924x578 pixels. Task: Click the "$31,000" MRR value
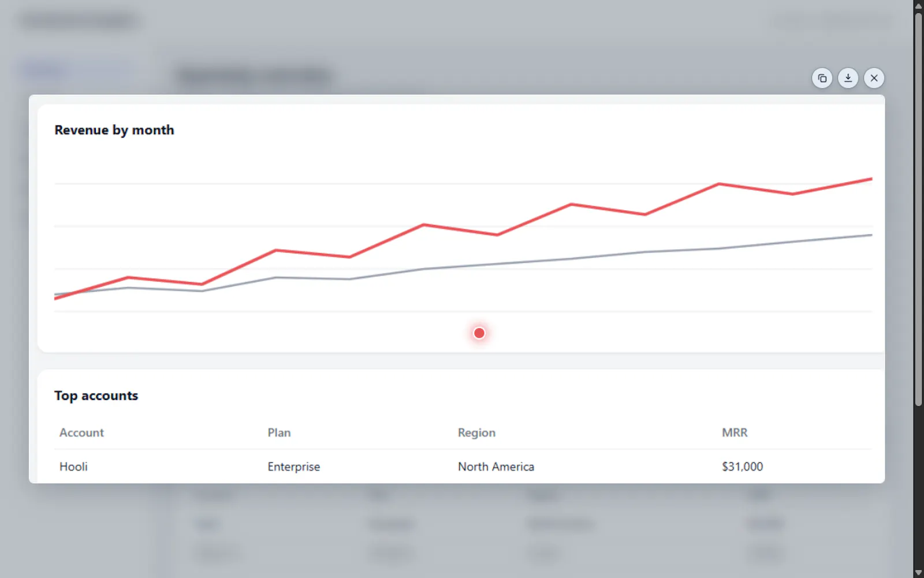tap(742, 466)
